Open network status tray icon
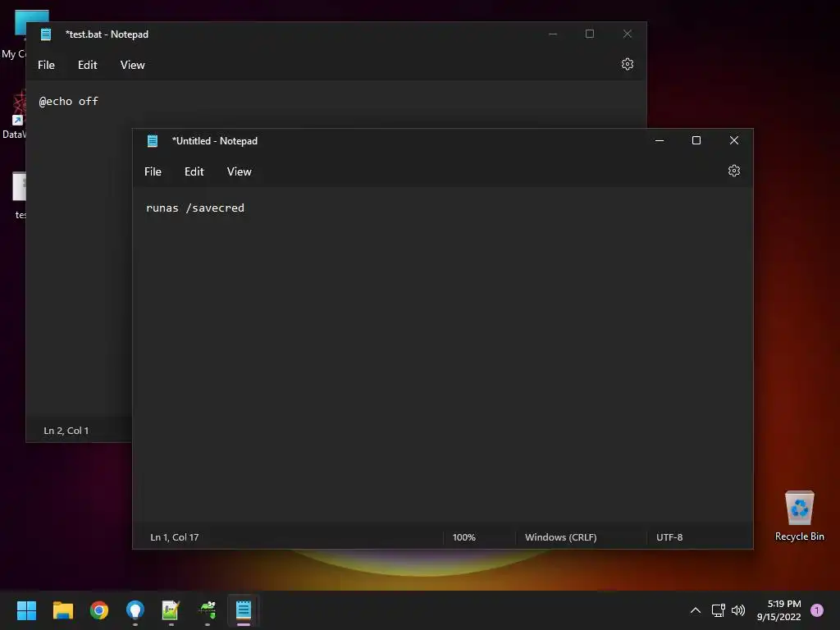 pyautogui.click(x=719, y=610)
